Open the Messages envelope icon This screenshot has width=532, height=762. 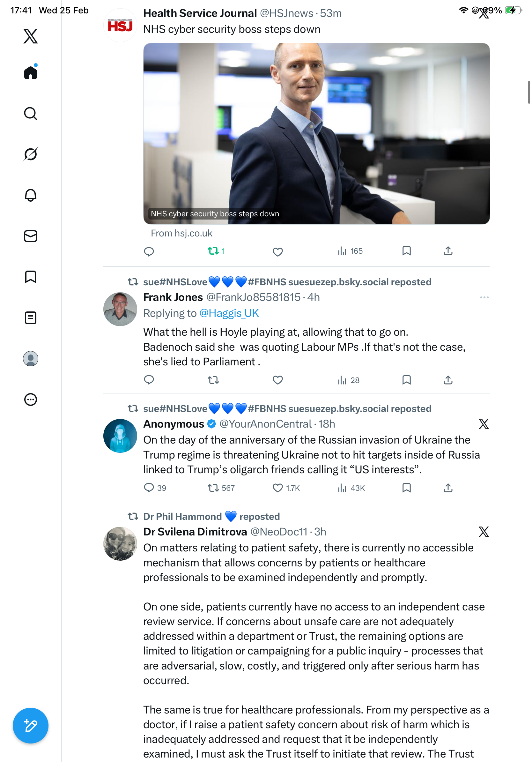(31, 236)
